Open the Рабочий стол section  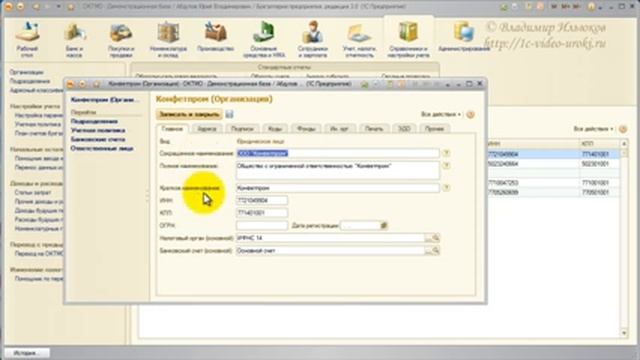27,40
